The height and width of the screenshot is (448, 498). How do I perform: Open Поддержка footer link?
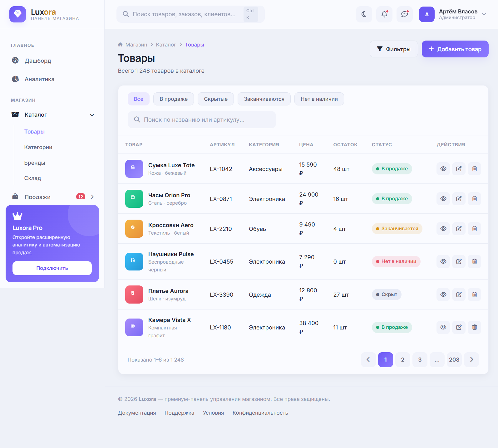click(x=179, y=413)
